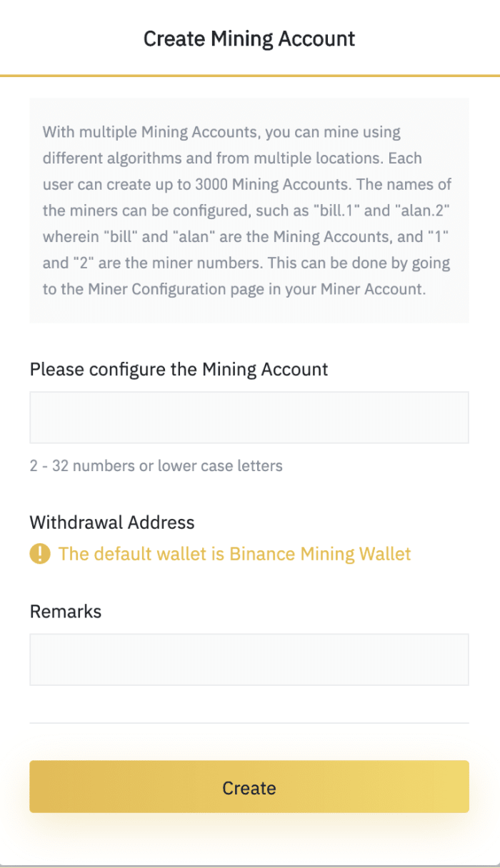Click the Remarks label
The height and width of the screenshot is (868, 500).
[66, 612]
